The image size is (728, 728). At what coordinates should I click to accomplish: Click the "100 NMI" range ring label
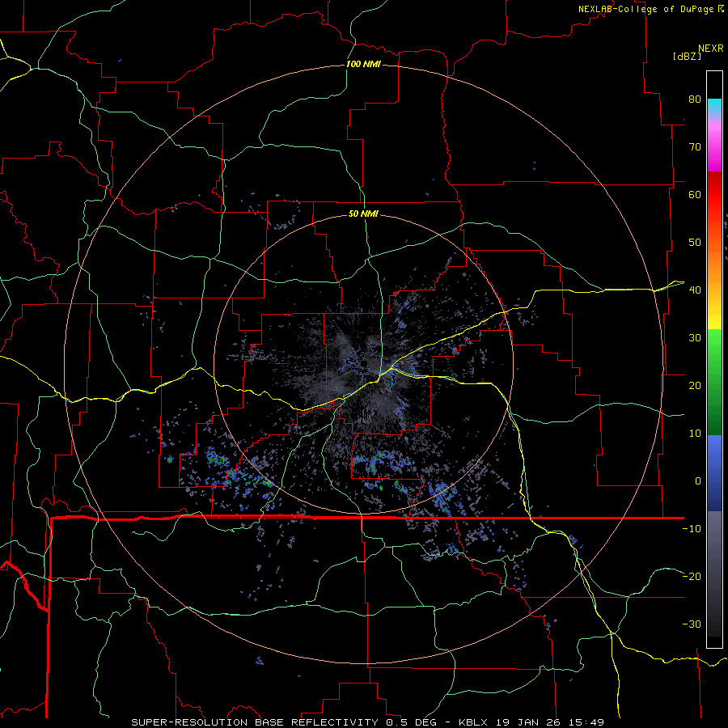[x=363, y=64]
